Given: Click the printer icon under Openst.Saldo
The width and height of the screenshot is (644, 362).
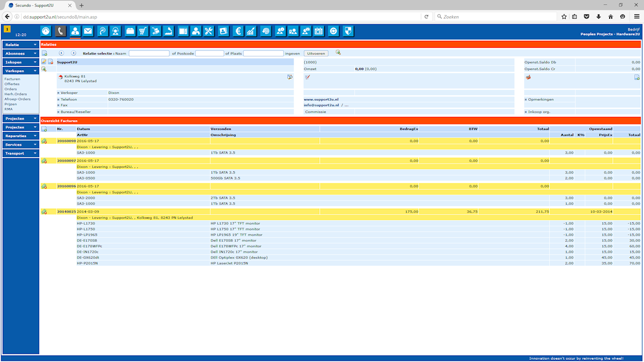Looking at the screenshot, I should (x=528, y=77).
